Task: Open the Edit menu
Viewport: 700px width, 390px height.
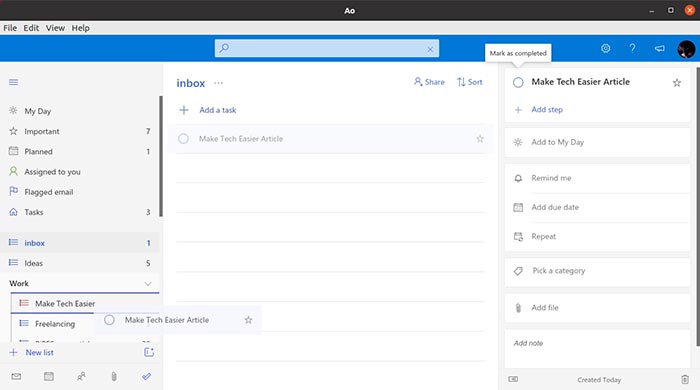Action: (x=31, y=28)
